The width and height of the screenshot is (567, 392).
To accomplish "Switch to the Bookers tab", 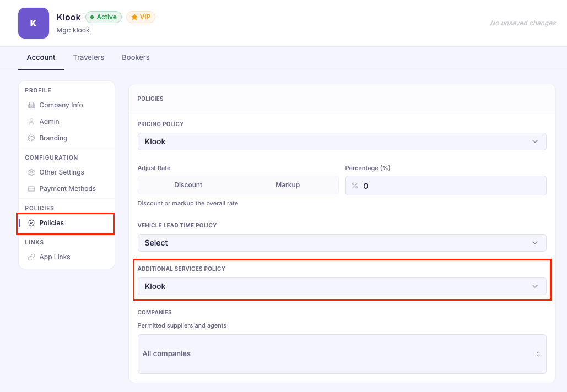I will tap(136, 57).
